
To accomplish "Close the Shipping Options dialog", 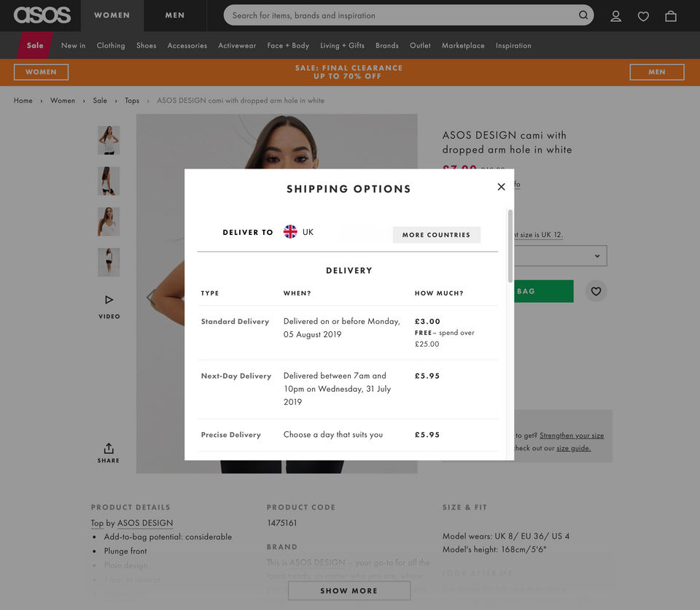I will tap(502, 187).
